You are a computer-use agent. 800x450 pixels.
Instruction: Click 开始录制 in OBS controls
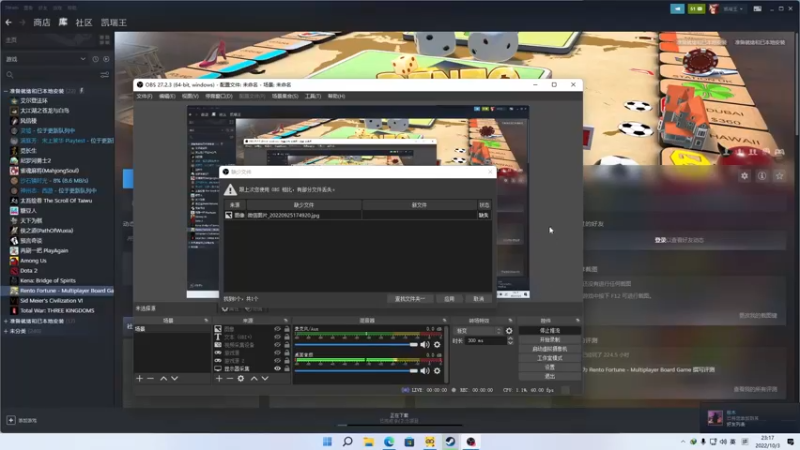(x=549, y=340)
